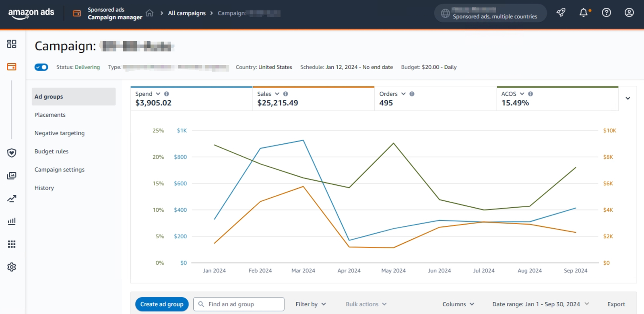The height and width of the screenshot is (314, 644).
Task: Open the notifications bell
Action: pos(583,13)
